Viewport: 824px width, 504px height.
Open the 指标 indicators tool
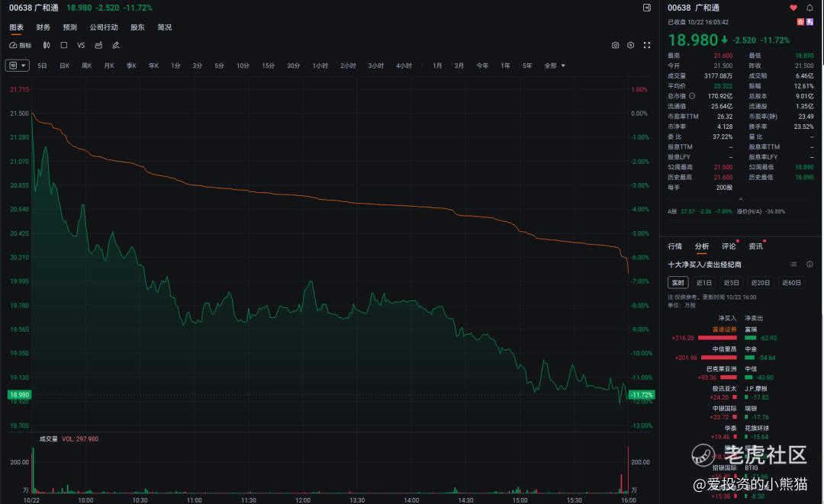tap(21, 45)
